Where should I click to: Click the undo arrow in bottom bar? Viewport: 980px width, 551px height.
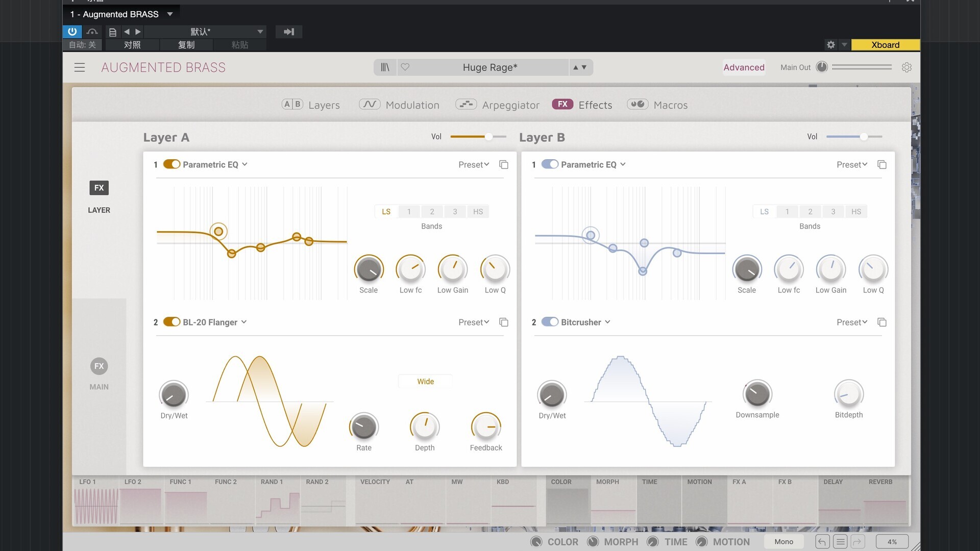822,542
